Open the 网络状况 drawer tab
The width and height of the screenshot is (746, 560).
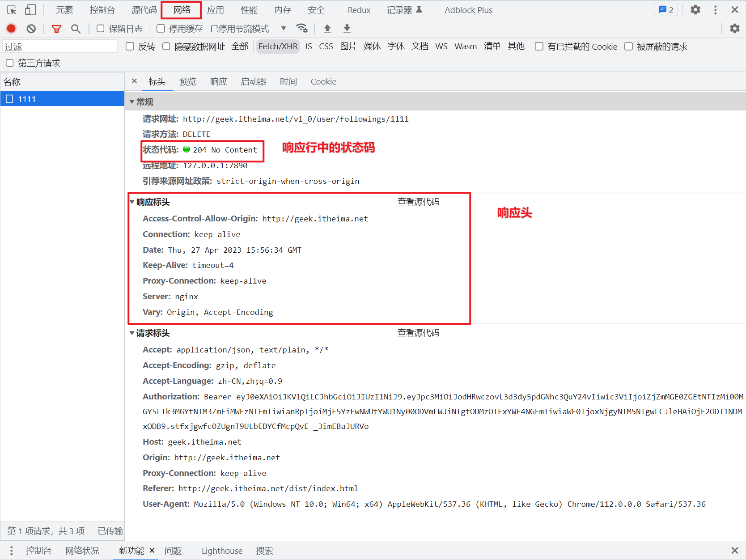tap(82, 551)
